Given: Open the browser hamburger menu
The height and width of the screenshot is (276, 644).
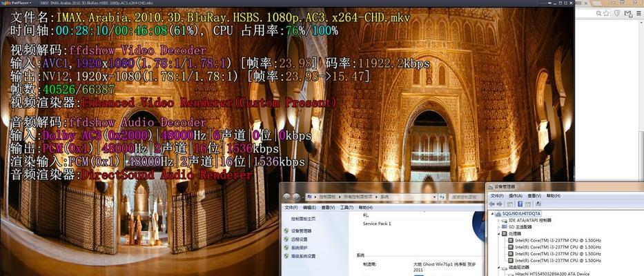Looking at the screenshot, I should pyautogui.click(x=638, y=14).
